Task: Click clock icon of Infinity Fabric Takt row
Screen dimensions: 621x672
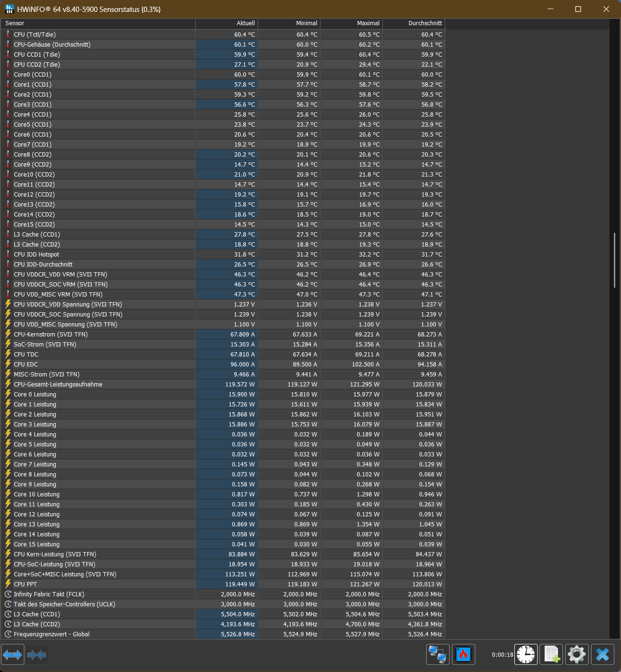Action: pyautogui.click(x=8, y=594)
